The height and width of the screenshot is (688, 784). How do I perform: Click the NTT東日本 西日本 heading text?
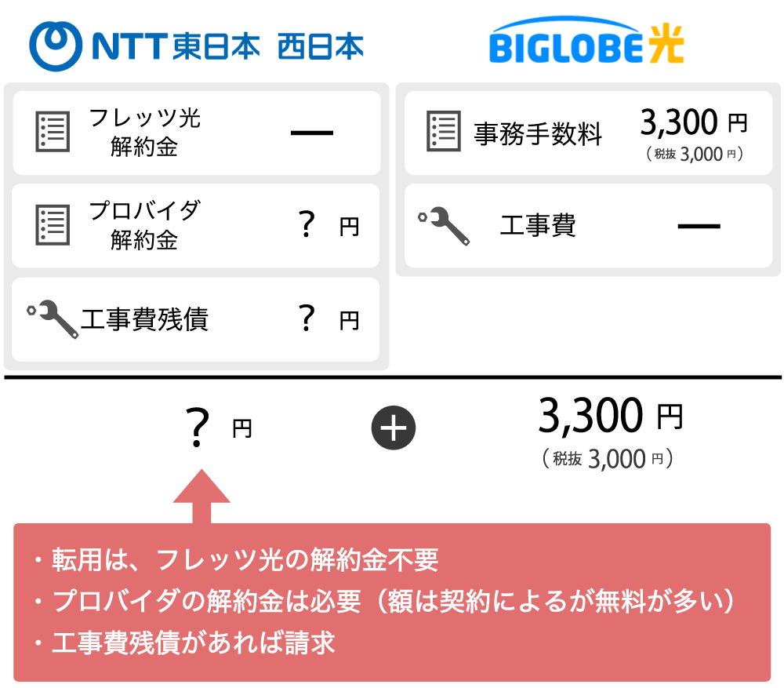coord(227,46)
